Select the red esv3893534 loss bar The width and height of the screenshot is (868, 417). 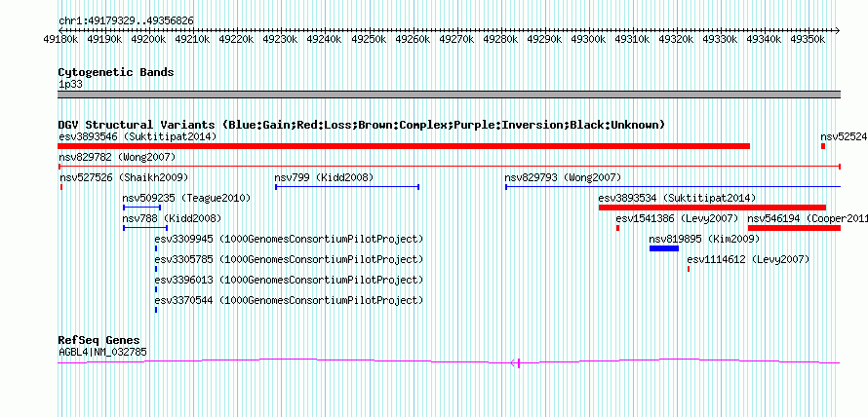click(x=712, y=208)
